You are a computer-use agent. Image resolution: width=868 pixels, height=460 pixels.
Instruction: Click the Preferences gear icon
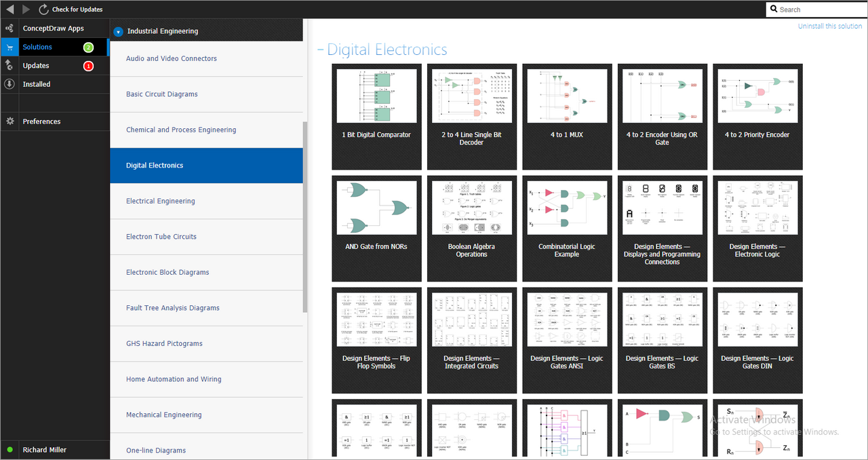click(9, 121)
